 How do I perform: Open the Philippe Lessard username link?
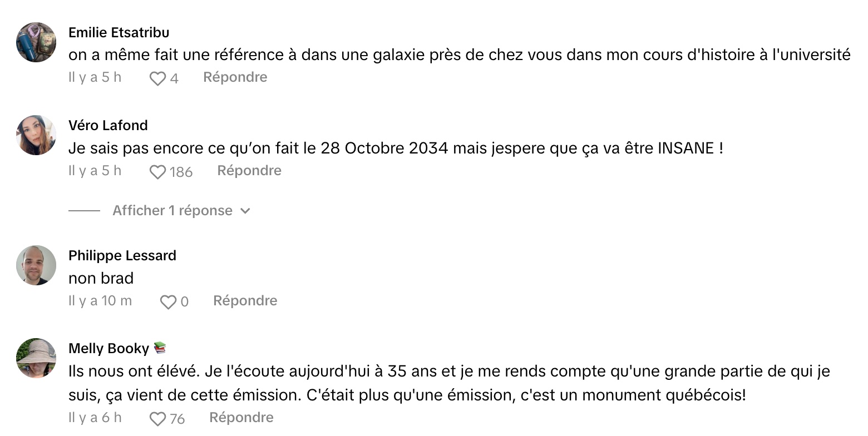122,255
